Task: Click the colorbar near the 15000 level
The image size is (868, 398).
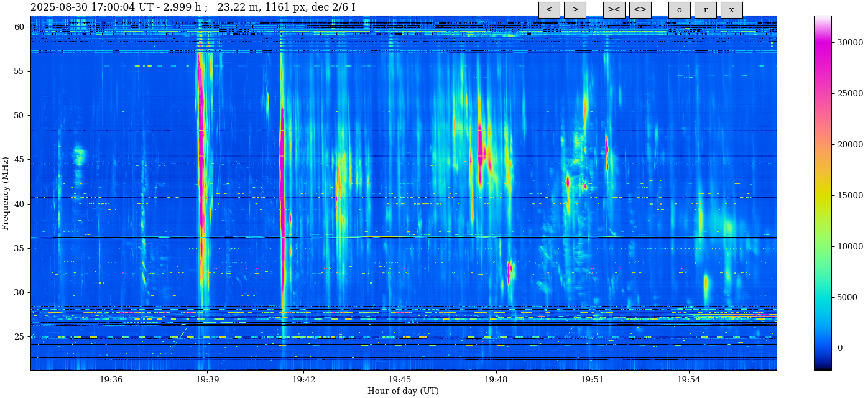Action: tap(822, 195)
